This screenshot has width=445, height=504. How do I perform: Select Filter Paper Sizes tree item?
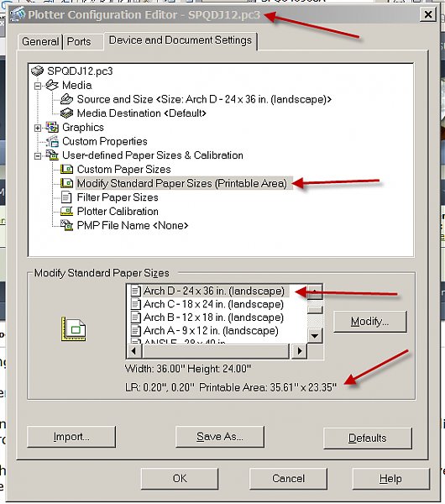tap(118, 197)
